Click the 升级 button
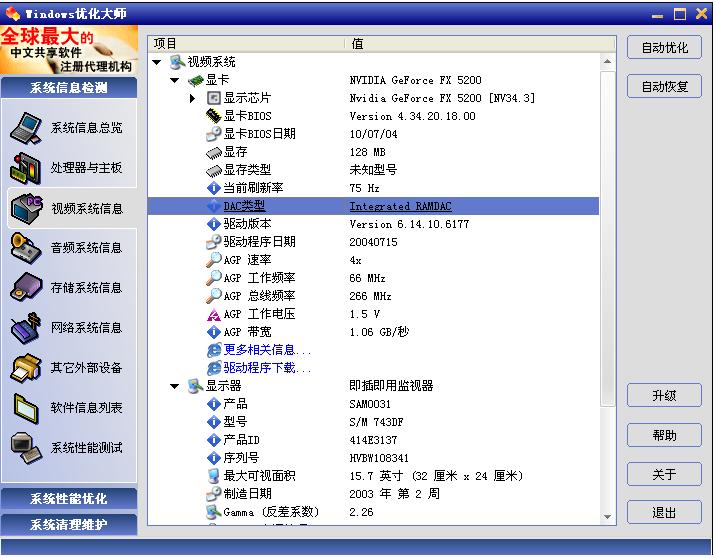The height and width of the screenshot is (558, 716). (664, 395)
